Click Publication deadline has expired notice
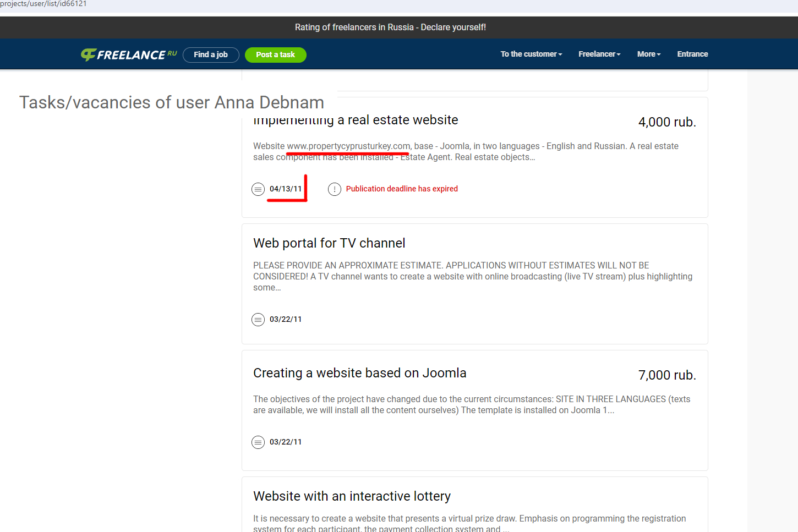This screenshot has width=798, height=532. (x=402, y=189)
